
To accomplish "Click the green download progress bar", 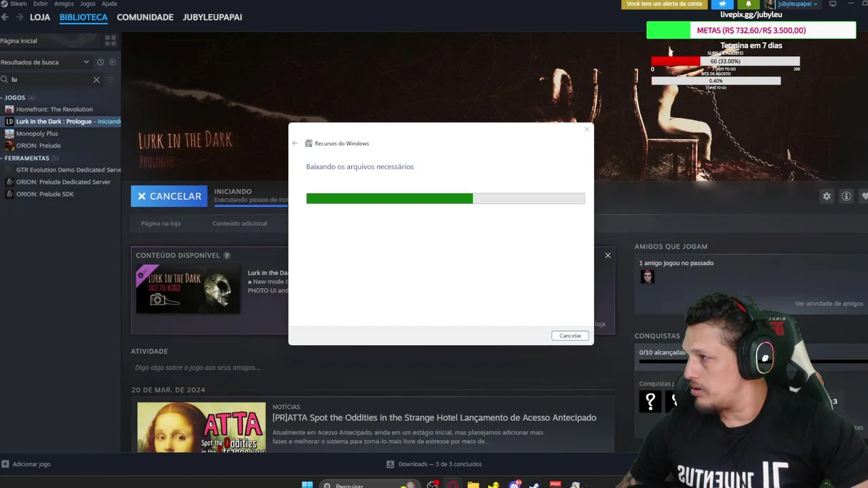I will [x=446, y=199].
